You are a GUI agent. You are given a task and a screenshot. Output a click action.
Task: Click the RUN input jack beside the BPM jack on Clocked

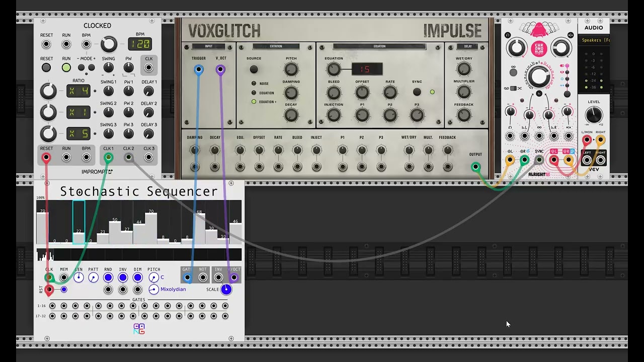pyautogui.click(x=66, y=44)
